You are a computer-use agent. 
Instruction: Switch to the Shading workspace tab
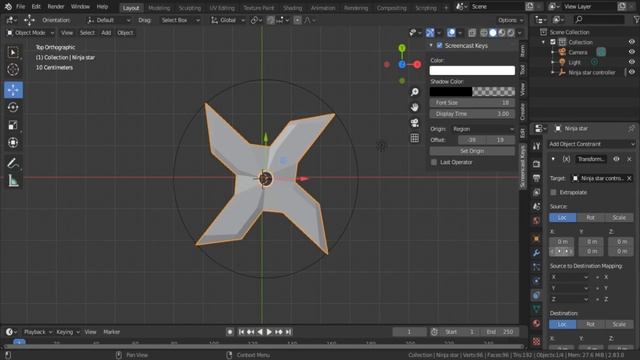pos(293,8)
